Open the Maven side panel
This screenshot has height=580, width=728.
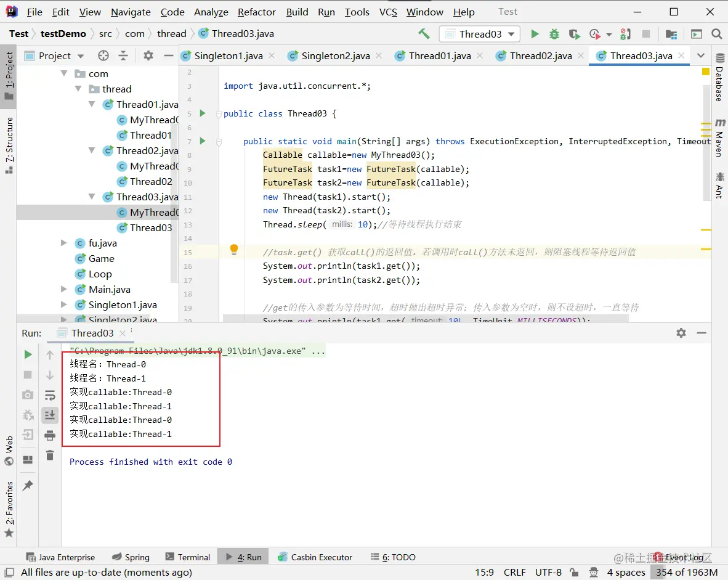(x=719, y=138)
